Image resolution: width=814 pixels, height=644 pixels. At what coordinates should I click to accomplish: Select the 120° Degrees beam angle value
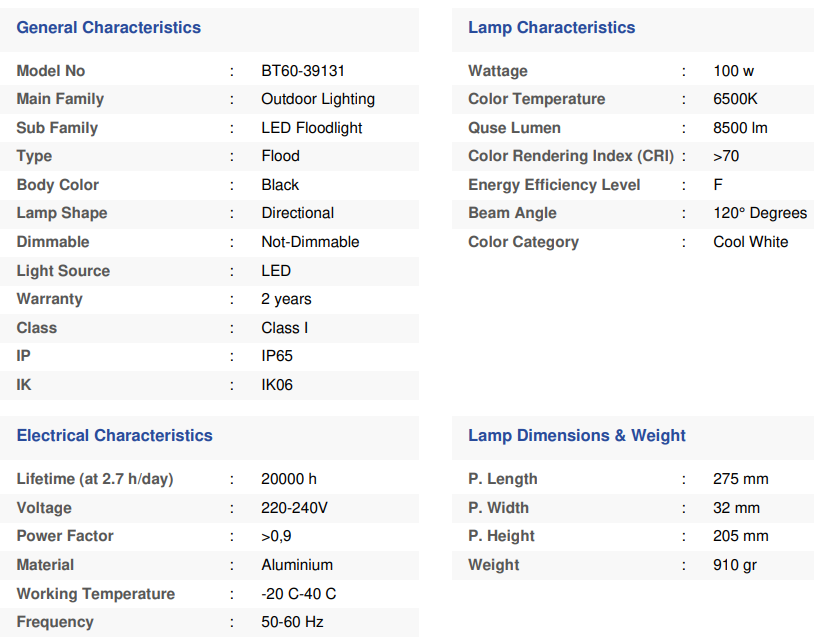[760, 213]
